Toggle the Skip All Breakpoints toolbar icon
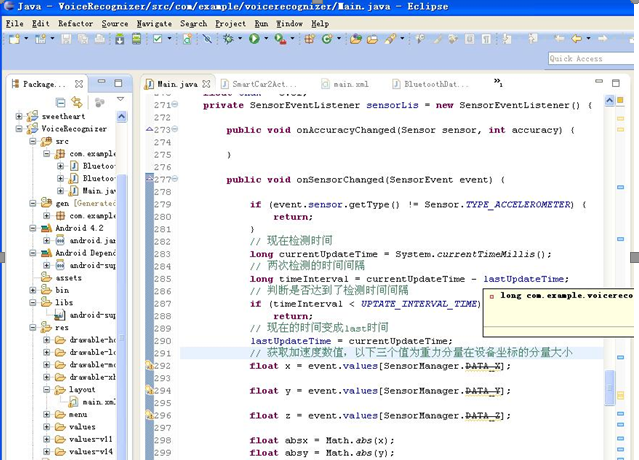639x460 pixels. 207,39
